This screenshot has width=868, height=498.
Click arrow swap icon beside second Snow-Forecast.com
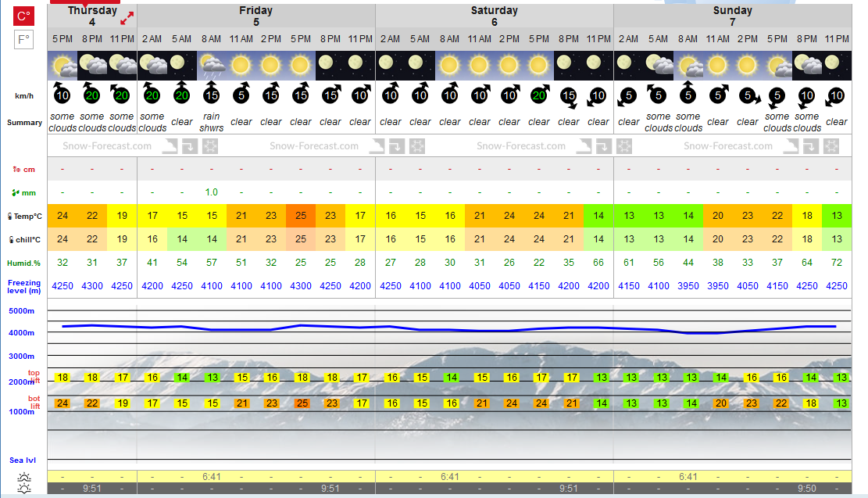[x=396, y=146]
